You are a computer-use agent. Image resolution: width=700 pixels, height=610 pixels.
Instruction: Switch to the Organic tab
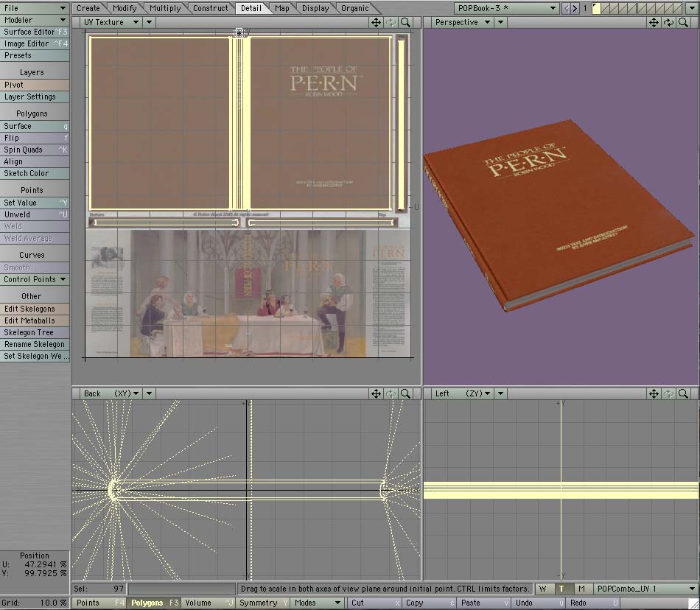(355, 8)
